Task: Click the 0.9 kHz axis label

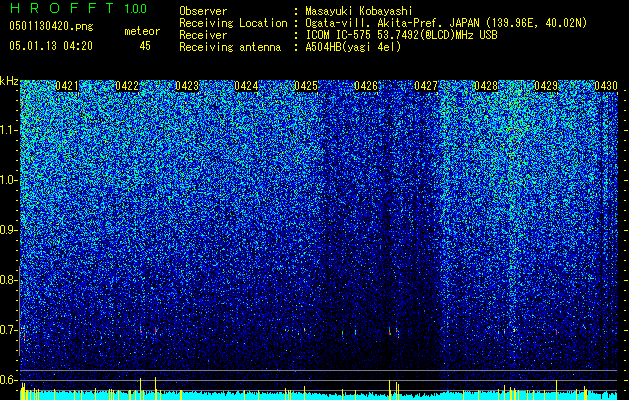Action: 9,230
